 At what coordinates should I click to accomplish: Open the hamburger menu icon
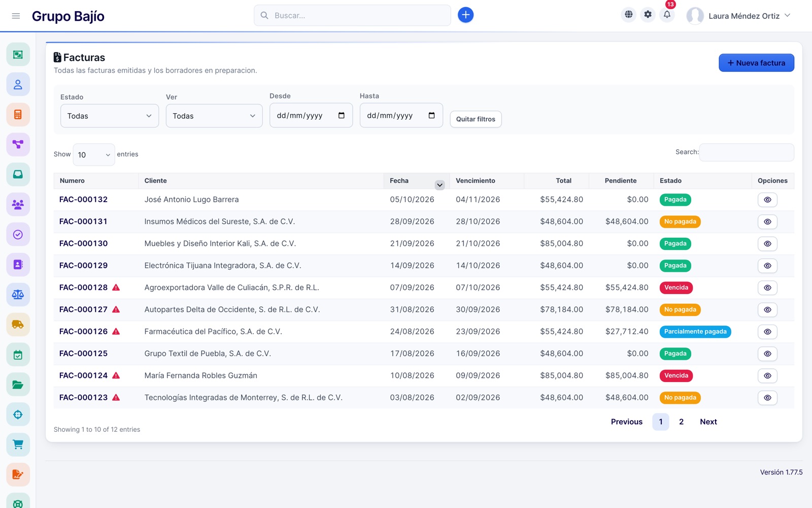[x=16, y=16]
